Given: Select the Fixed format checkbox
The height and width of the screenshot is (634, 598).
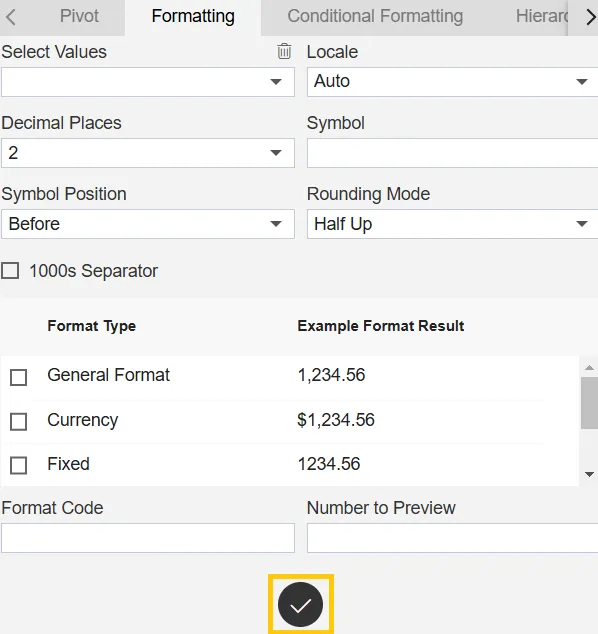Looking at the screenshot, I should coord(19,465).
